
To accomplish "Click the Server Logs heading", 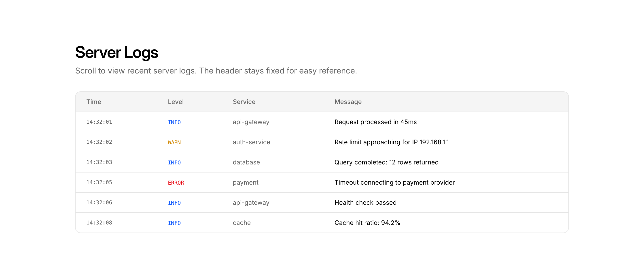I will click(117, 52).
